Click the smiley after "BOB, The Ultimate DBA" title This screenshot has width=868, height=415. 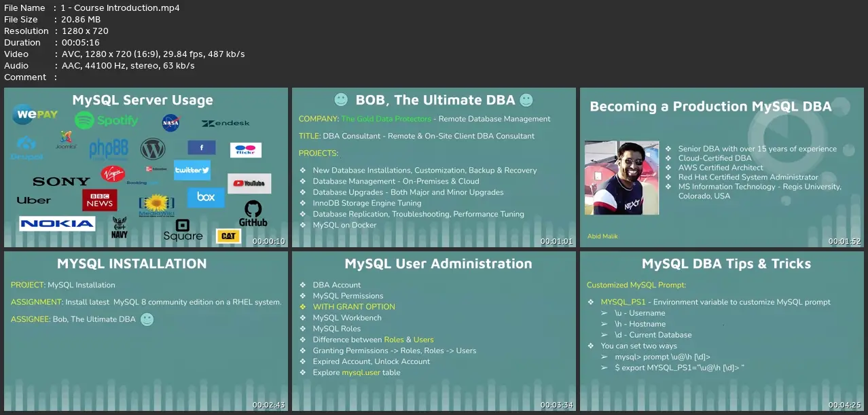(x=526, y=100)
